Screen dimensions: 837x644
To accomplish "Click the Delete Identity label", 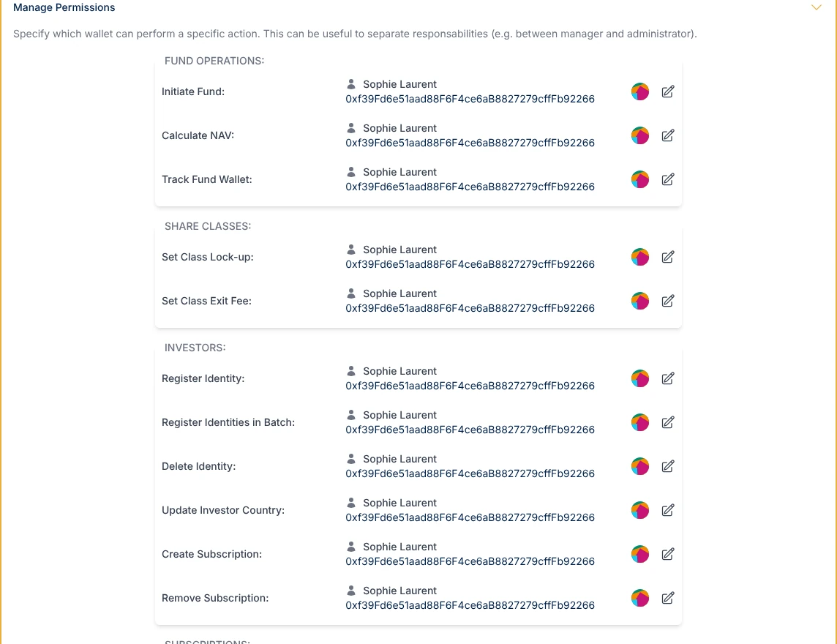I will click(198, 466).
